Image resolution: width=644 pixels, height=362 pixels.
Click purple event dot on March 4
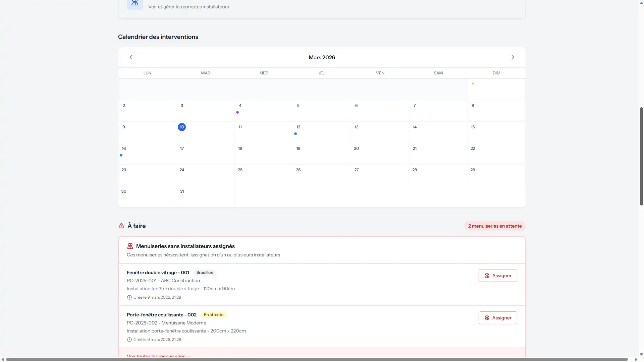pyautogui.click(x=237, y=112)
